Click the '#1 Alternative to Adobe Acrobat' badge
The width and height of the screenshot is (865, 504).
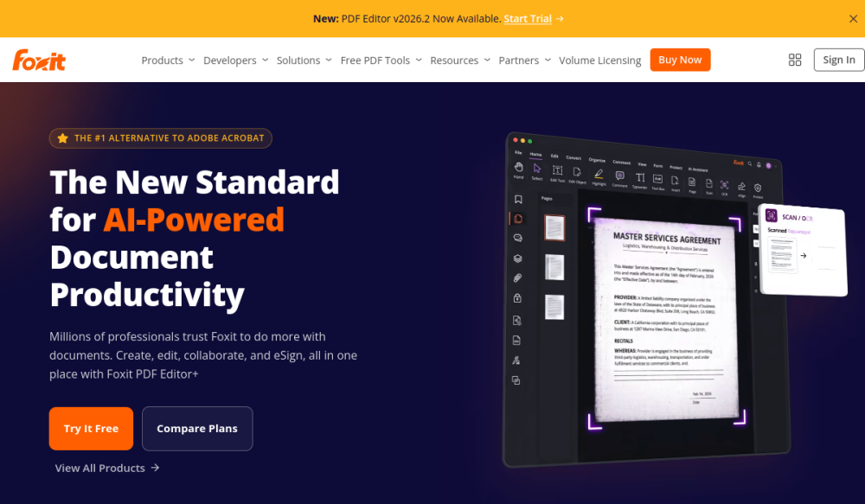(161, 138)
